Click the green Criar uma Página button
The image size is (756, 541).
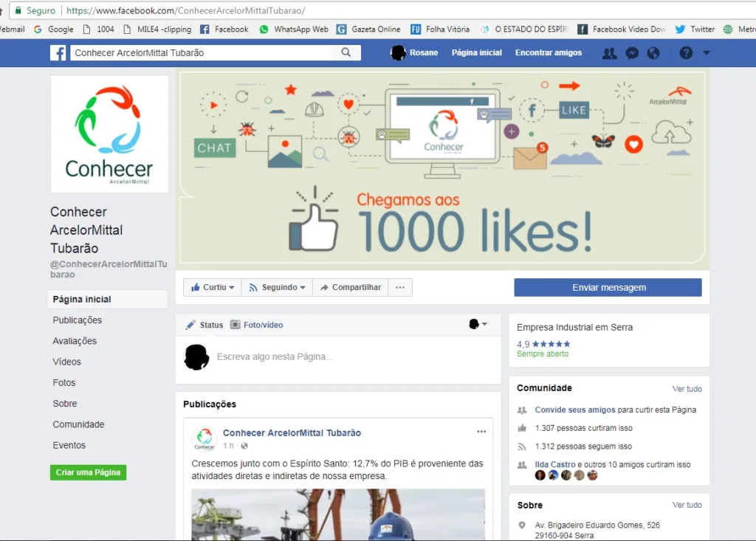click(x=89, y=472)
